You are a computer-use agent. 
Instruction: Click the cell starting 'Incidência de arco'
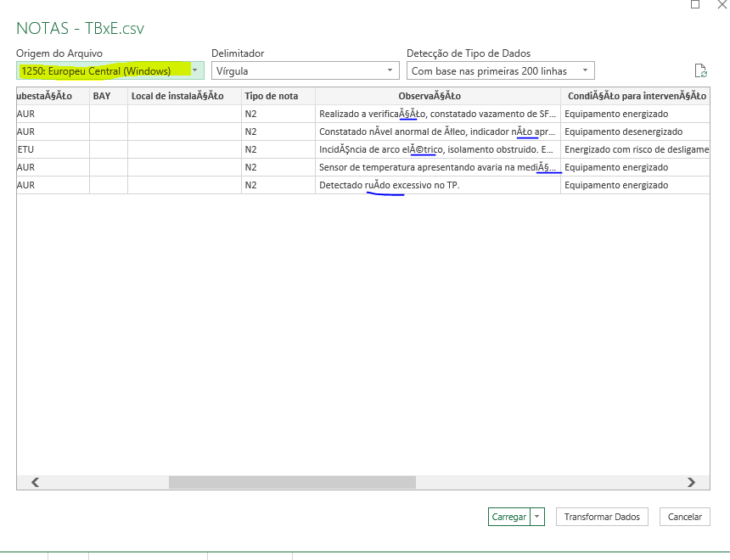[438, 149]
